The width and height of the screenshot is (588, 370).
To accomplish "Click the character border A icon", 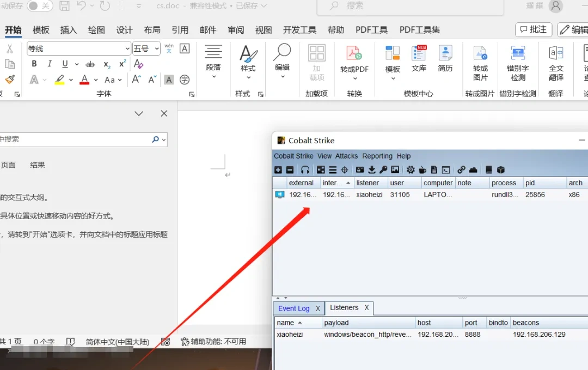I will [185, 48].
